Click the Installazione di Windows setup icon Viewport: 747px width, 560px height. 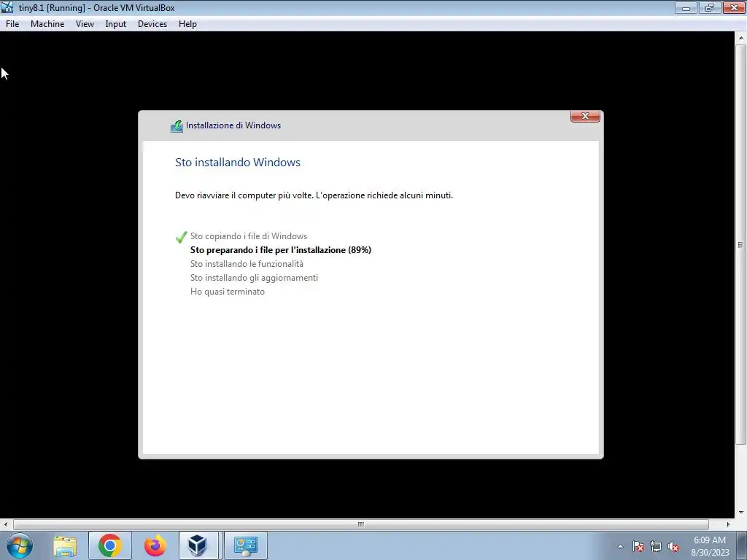coord(177,126)
